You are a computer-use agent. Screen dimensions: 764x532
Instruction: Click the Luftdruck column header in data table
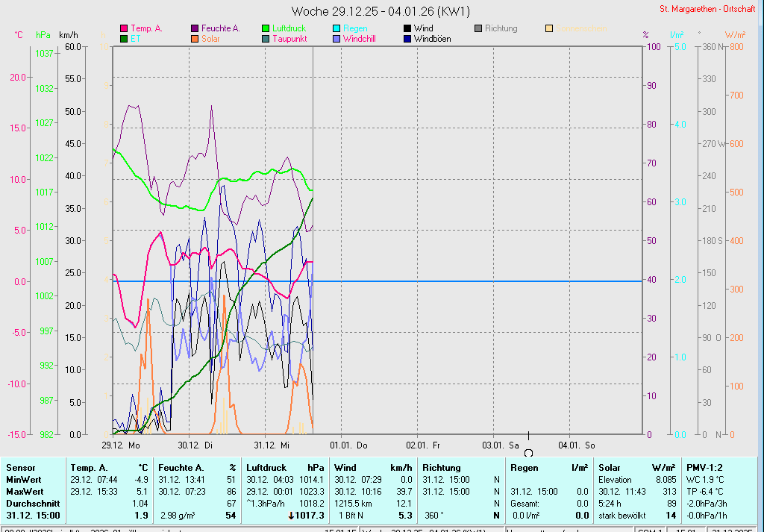(x=266, y=467)
